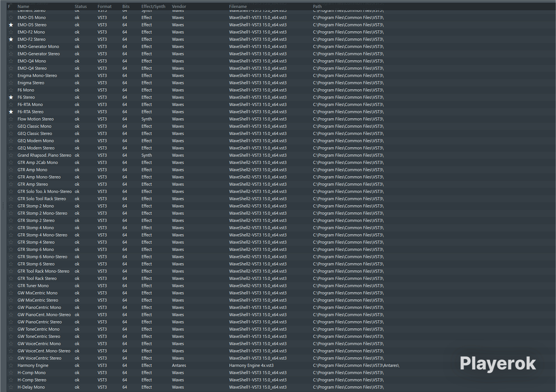Remove favorite star from EMO-F2 Stereo
The image size is (556, 392).
coord(11,39)
